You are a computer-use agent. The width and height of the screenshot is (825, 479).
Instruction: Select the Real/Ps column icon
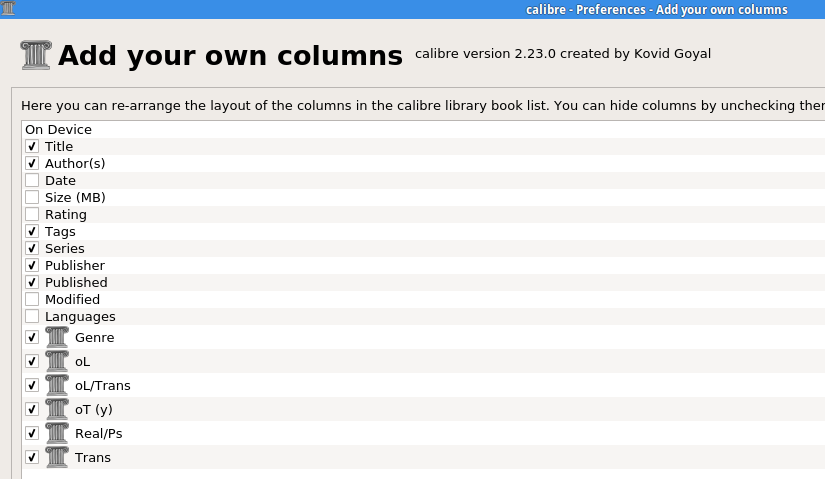pyautogui.click(x=57, y=433)
